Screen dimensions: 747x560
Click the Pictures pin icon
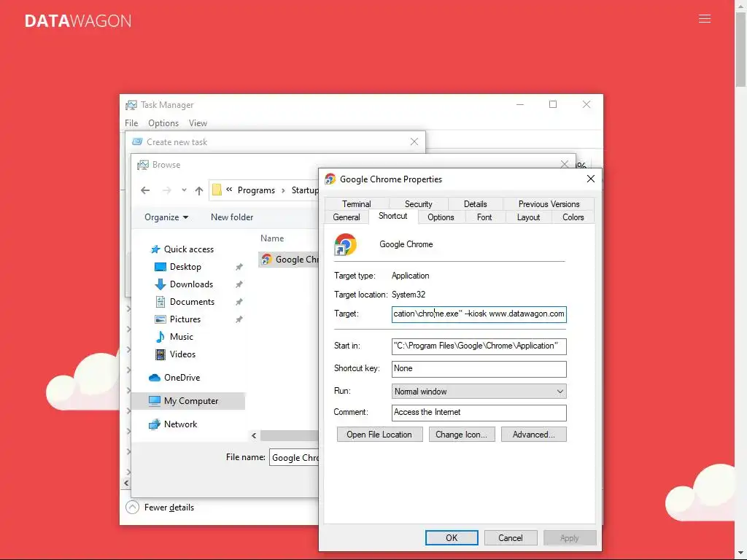click(x=239, y=319)
